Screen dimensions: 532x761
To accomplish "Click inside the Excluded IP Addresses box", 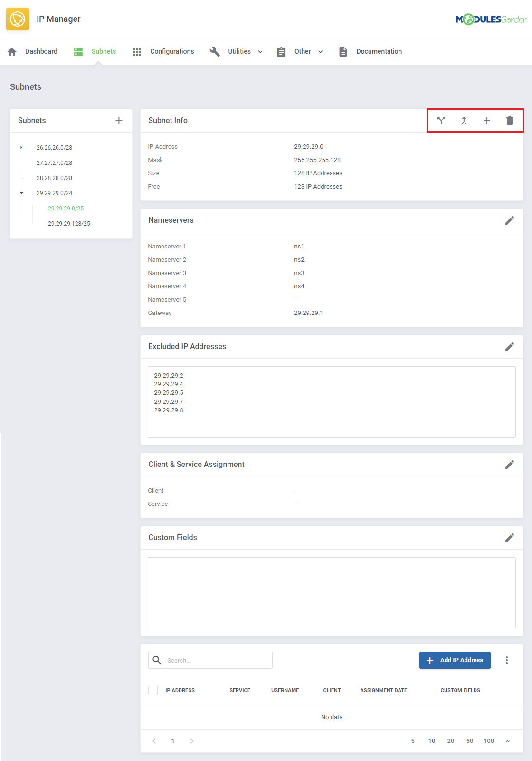I will [x=332, y=402].
